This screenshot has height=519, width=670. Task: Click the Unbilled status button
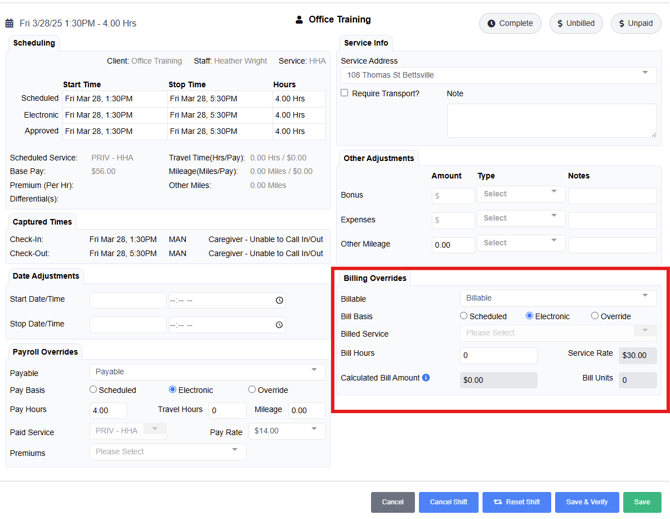(x=575, y=23)
